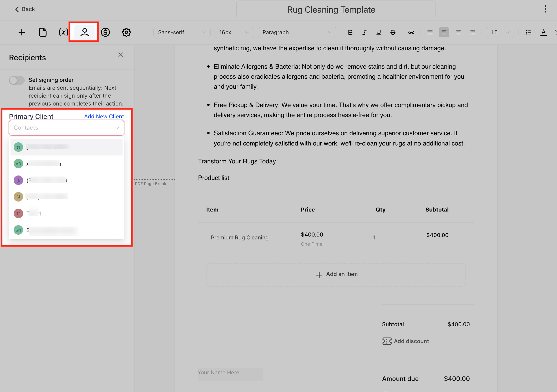Screen dimensions: 557x392
Task: Select the AB contact from list
Action: tap(66, 164)
